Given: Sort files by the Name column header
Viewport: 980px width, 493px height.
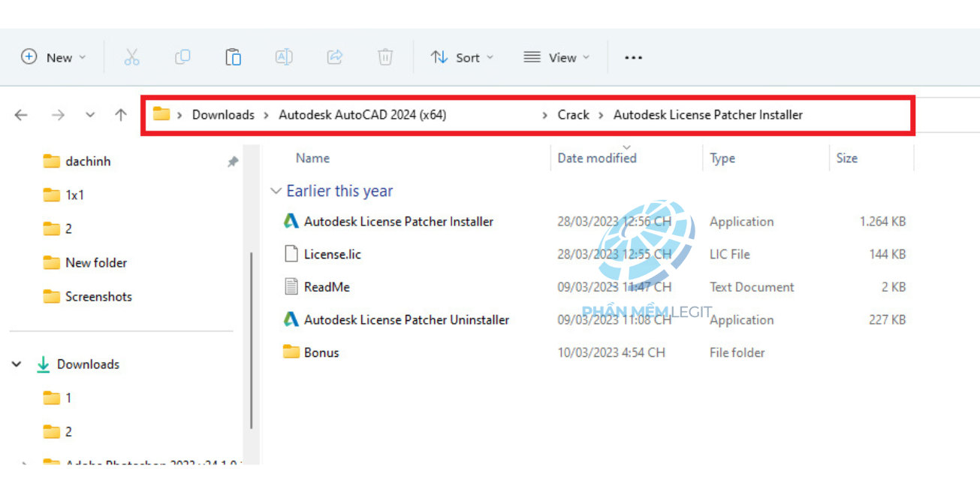Looking at the screenshot, I should click(312, 159).
